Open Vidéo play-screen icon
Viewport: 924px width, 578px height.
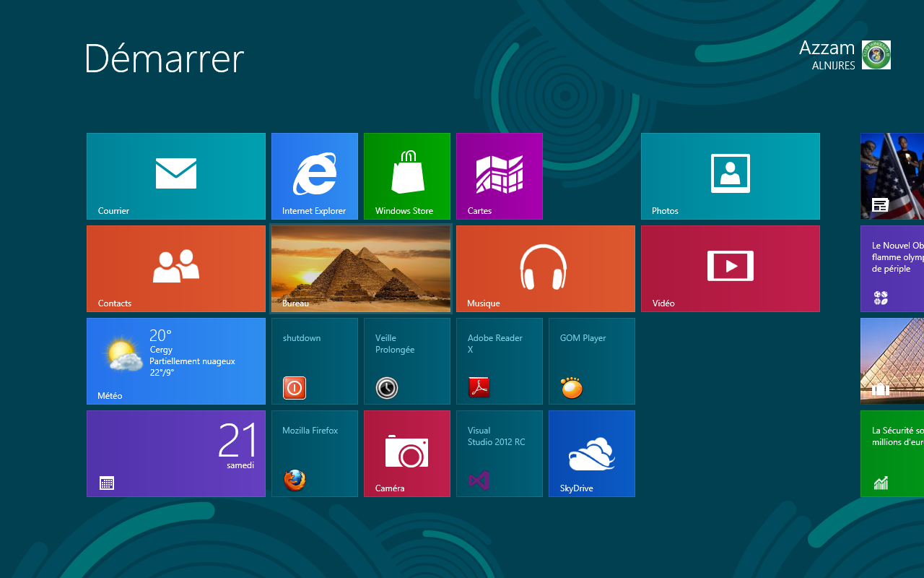[x=731, y=266]
